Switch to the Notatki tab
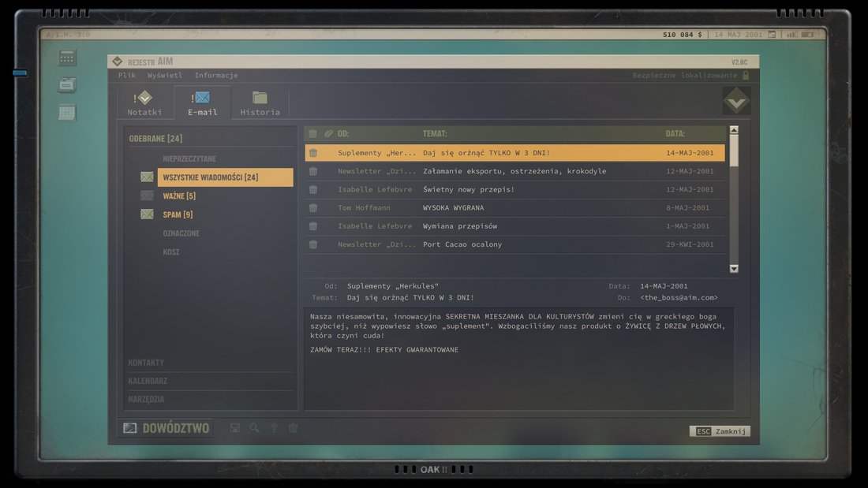Screen dimensions: 868x488 point(144,103)
